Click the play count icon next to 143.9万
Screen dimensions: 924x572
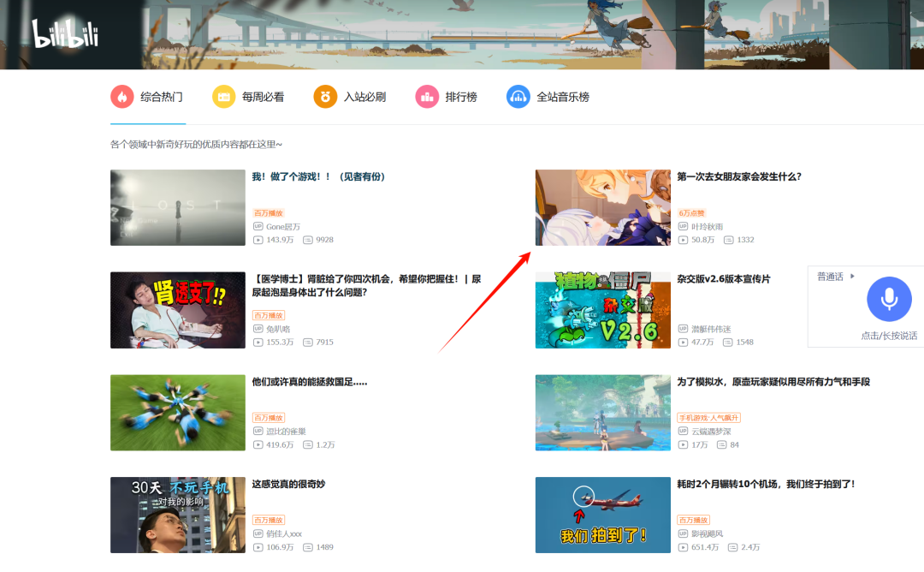[x=258, y=240]
